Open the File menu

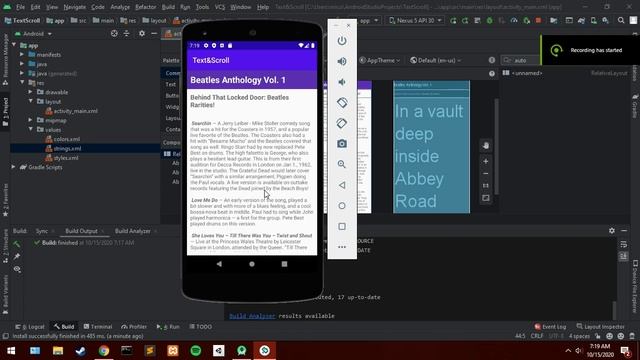coord(20,7)
